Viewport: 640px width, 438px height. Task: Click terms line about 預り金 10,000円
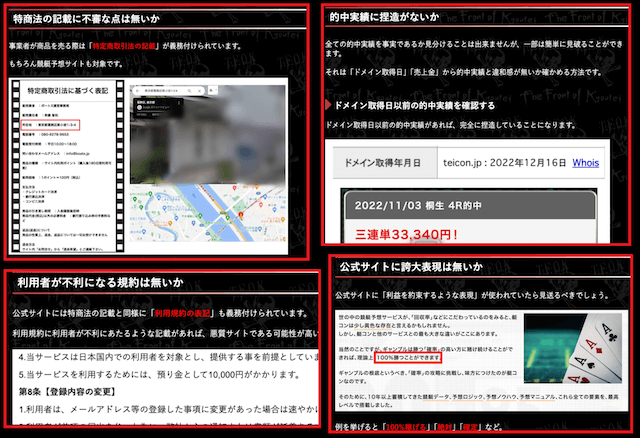click(x=160, y=375)
